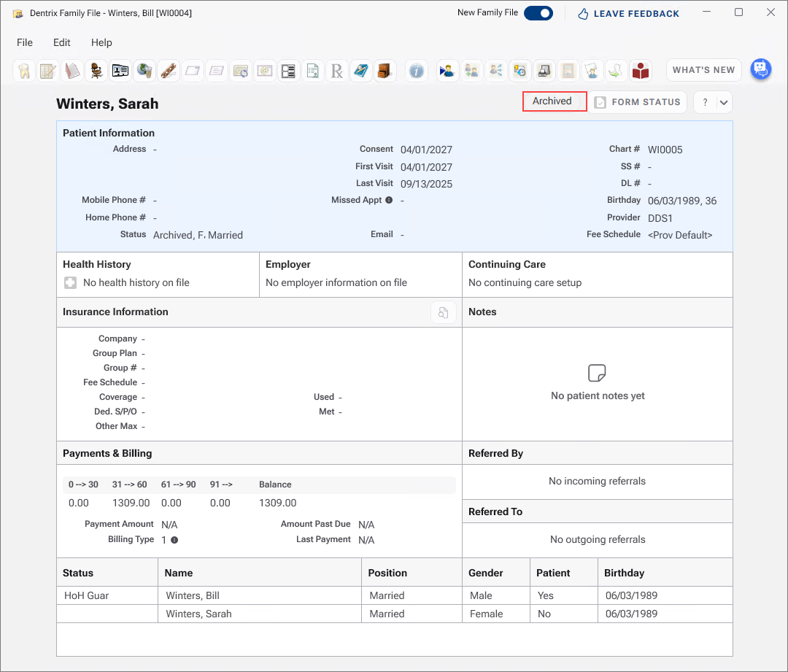Turn off the New Family File toggle
788x672 pixels.
pyautogui.click(x=538, y=13)
